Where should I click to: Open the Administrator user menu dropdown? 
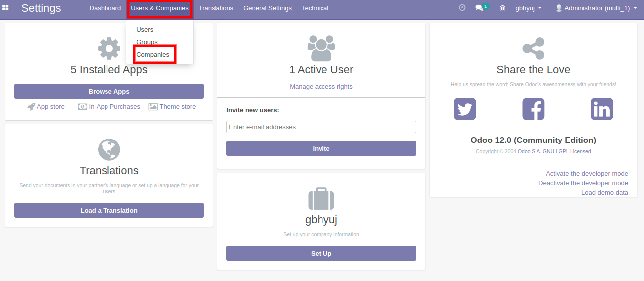tap(596, 8)
